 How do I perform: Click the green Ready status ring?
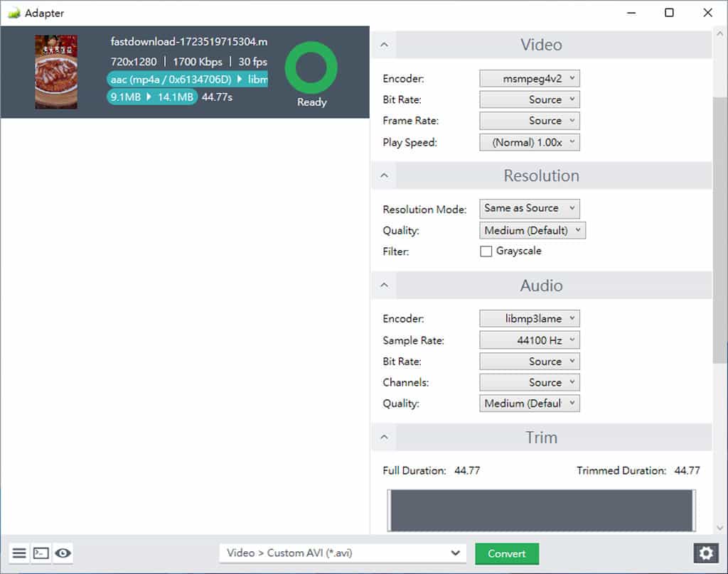311,67
